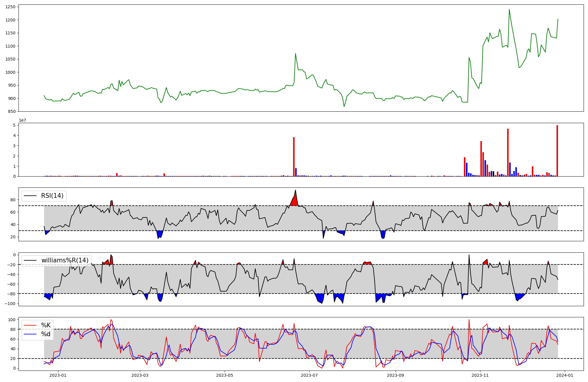Click the 2023-07 x-axis date label
Image resolution: width=588 pixels, height=382 pixels.
tap(309, 375)
